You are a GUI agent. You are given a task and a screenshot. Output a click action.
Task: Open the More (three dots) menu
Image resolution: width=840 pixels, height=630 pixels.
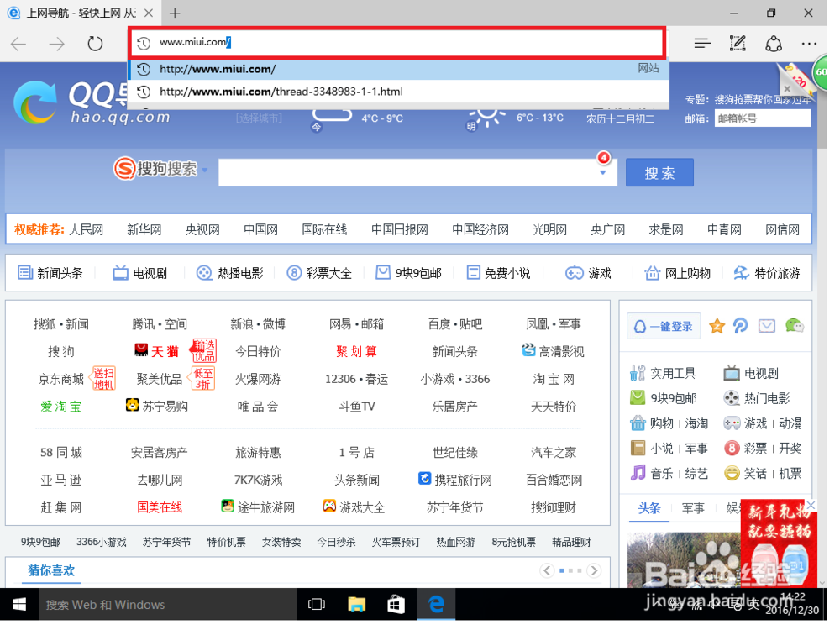pos(809,44)
